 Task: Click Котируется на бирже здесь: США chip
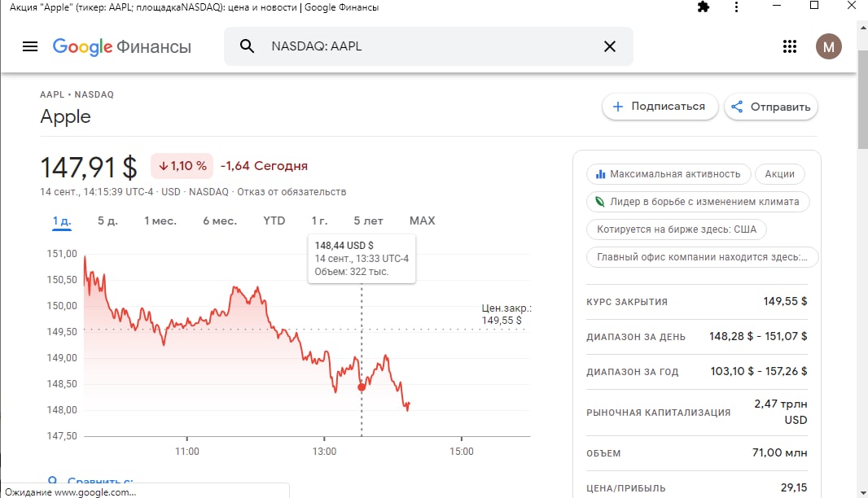click(677, 229)
